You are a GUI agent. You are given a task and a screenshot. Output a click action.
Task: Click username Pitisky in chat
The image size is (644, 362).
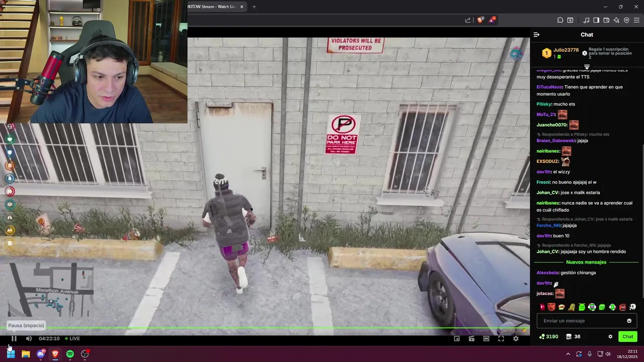coord(544,104)
